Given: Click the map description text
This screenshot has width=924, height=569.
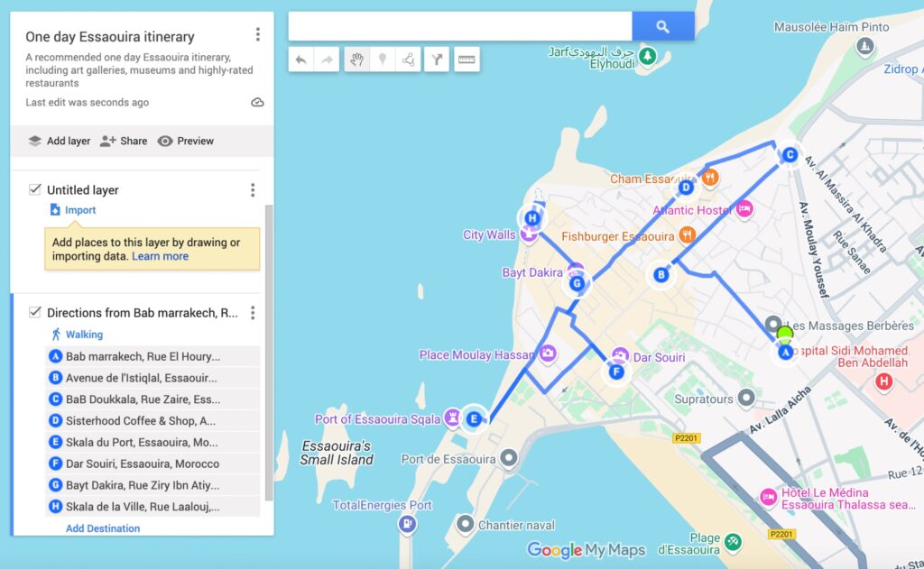Looking at the screenshot, I should click(x=139, y=70).
